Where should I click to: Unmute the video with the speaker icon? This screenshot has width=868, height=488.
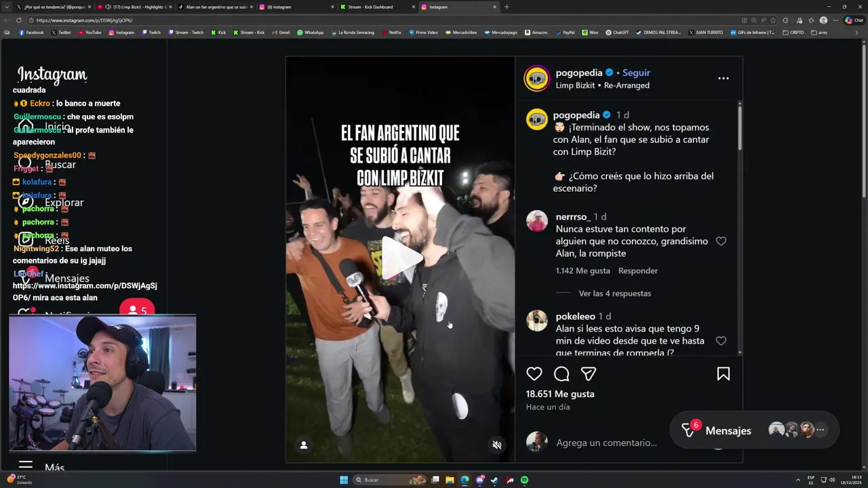click(x=496, y=445)
